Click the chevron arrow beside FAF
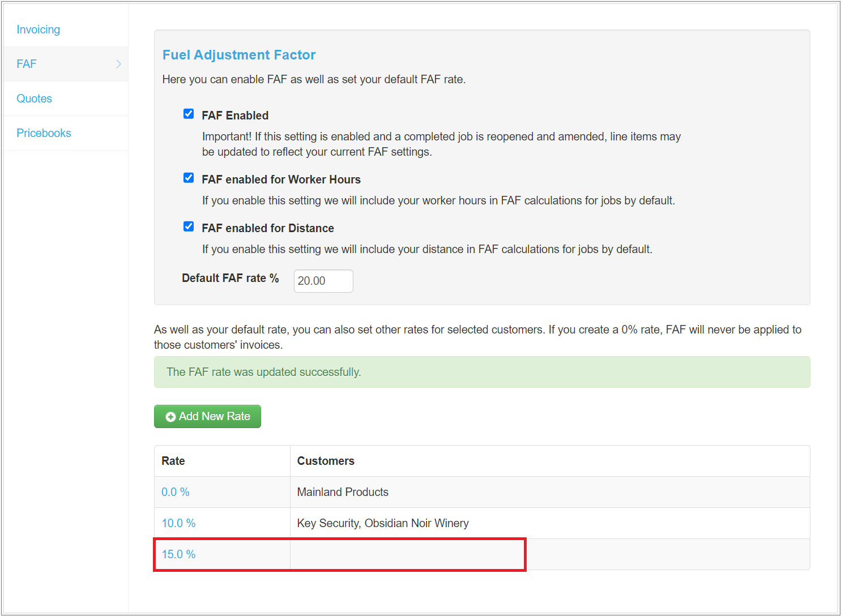This screenshot has height=616, width=841. [x=118, y=64]
